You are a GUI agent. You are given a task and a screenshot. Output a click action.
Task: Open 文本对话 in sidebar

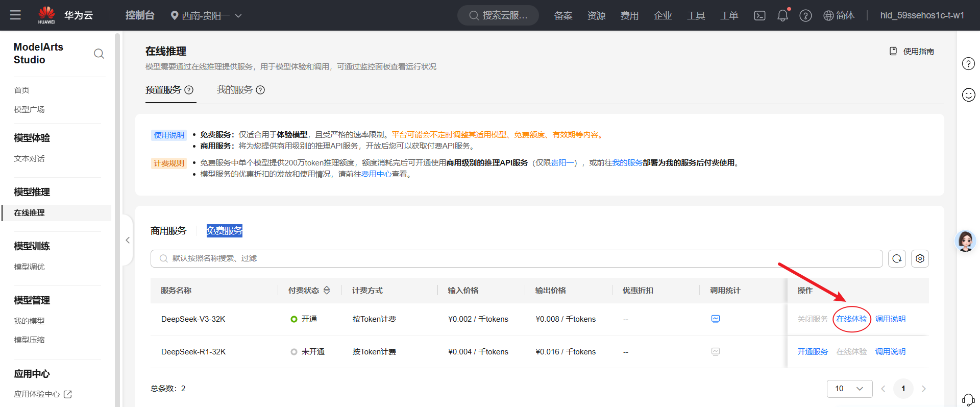pyautogui.click(x=29, y=159)
